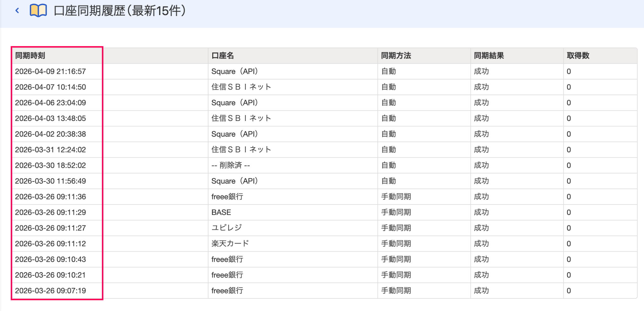The image size is (644, 311).
Task: Click 手動同期 in the BASE row
Action: [396, 212]
